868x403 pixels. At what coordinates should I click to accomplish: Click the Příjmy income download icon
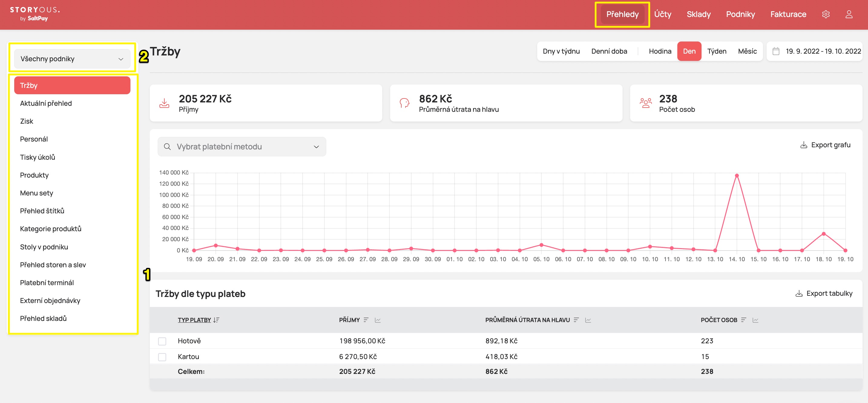(x=164, y=103)
